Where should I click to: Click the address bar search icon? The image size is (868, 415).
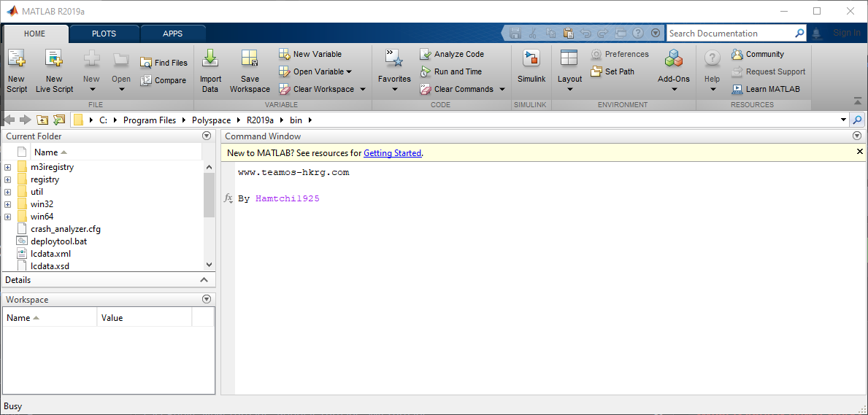click(857, 120)
